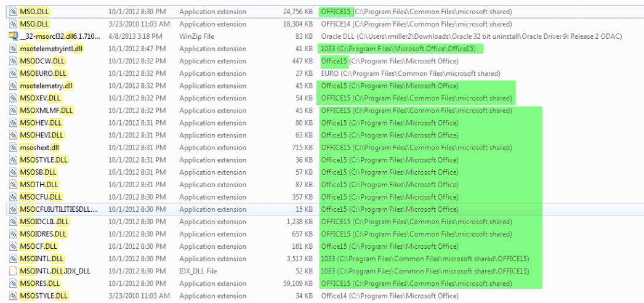644x303 pixels.
Task: Click the file icon beside MSORES.DLL
Action: tap(13, 283)
